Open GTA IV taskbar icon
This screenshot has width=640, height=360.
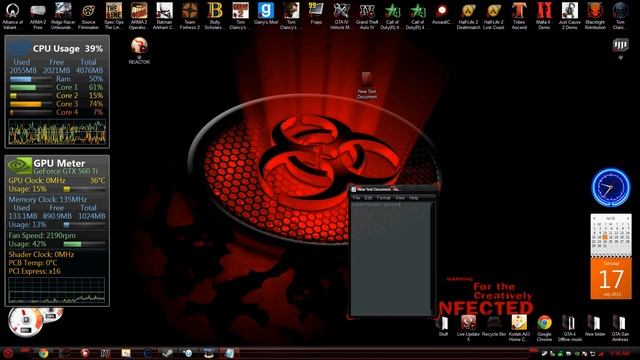click(x=105, y=353)
